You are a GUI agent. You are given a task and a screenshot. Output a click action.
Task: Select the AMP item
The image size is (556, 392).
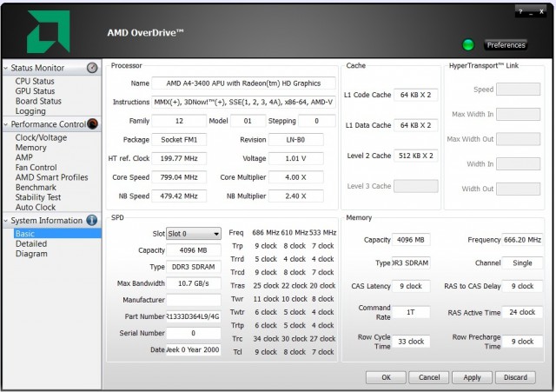(x=23, y=157)
